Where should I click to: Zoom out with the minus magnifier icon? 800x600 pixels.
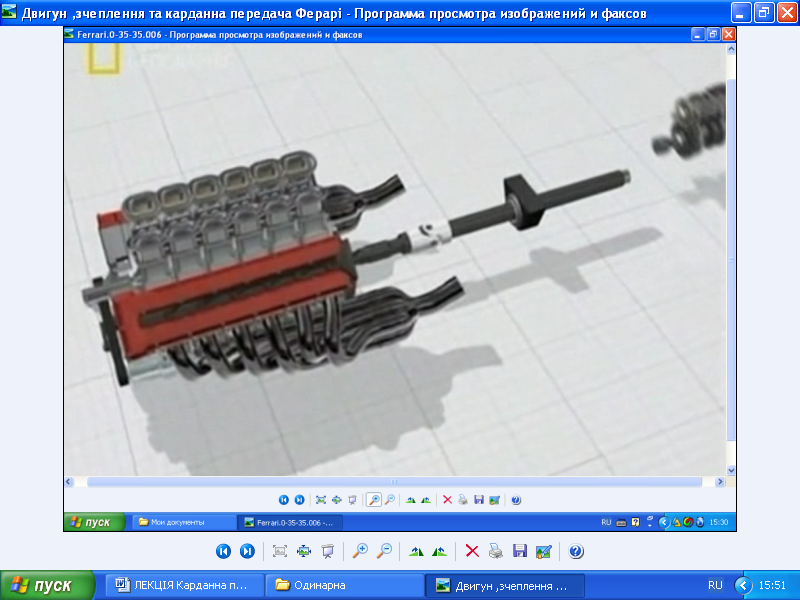(x=384, y=551)
